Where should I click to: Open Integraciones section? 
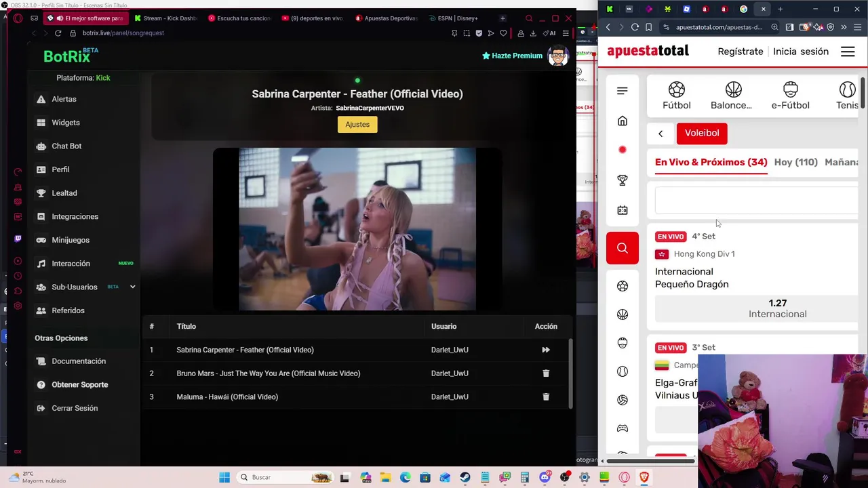(x=75, y=216)
